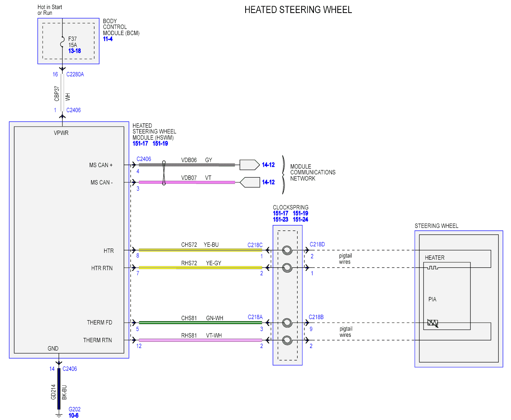The height and width of the screenshot is (420, 511).
Task: Follow the 14-12 link on the VDB06 line
Action: [x=268, y=165]
